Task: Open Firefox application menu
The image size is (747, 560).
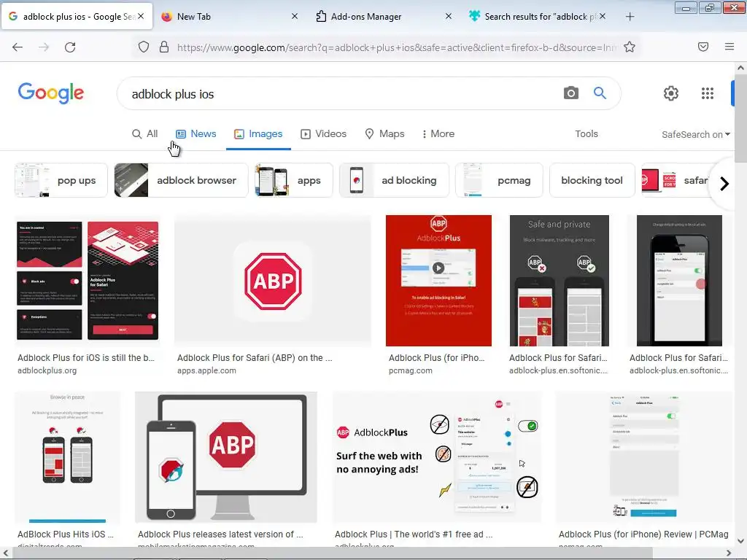Action: [x=729, y=47]
